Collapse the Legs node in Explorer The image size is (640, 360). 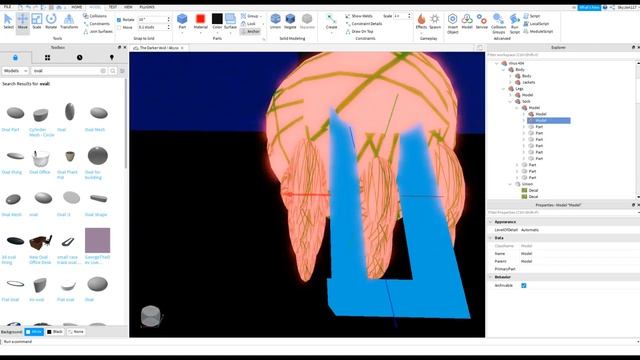pyautogui.click(x=503, y=89)
